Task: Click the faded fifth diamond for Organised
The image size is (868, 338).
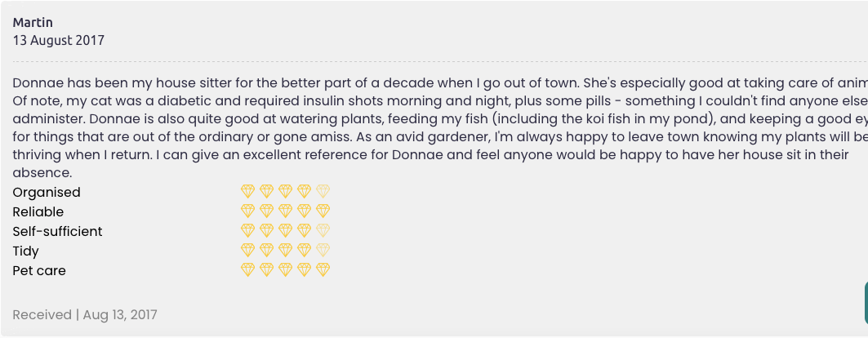Action: [323, 192]
